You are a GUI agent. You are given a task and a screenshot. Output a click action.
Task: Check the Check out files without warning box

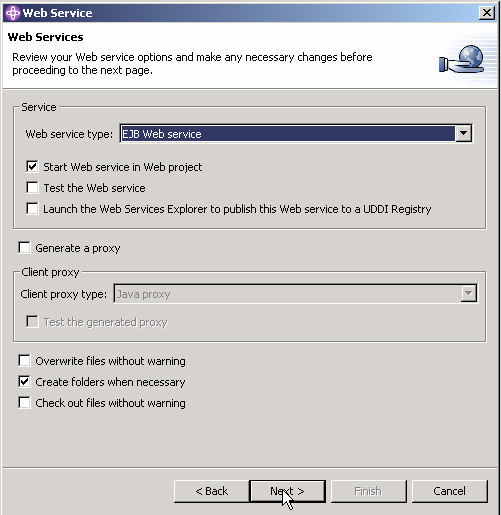coord(24,402)
